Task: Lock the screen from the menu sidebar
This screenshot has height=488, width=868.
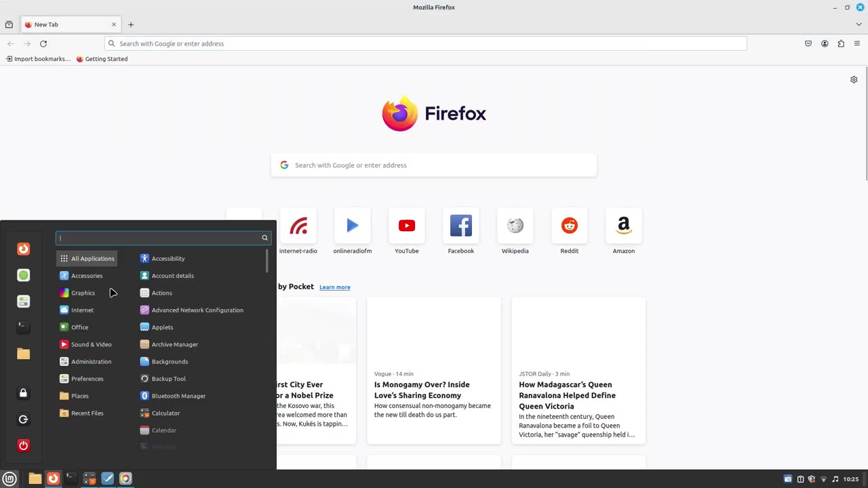Action: click(x=23, y=393)
